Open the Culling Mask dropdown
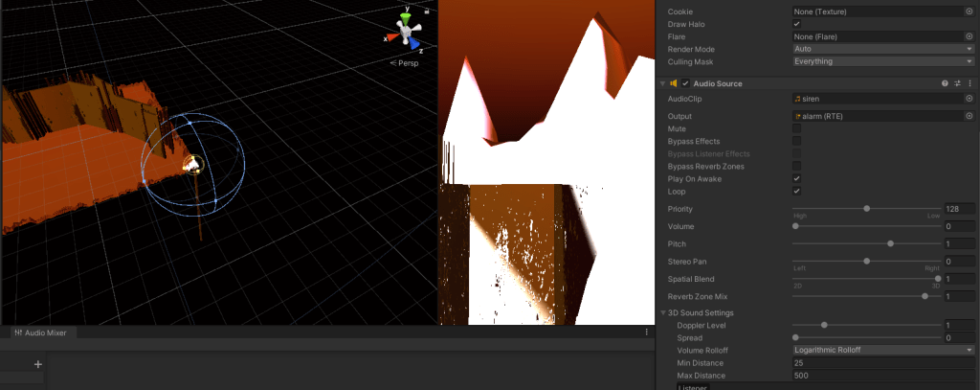Screen dimensions: 980x390 click(x=882, y=61)
